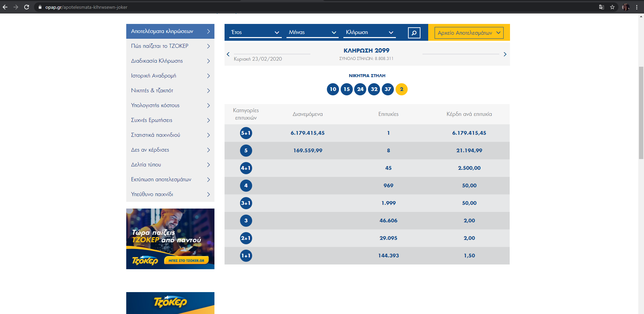The width and height of the screenshot is (644, 314).
Task: Click the 5 category badge
Action: (x=246, y=151)
